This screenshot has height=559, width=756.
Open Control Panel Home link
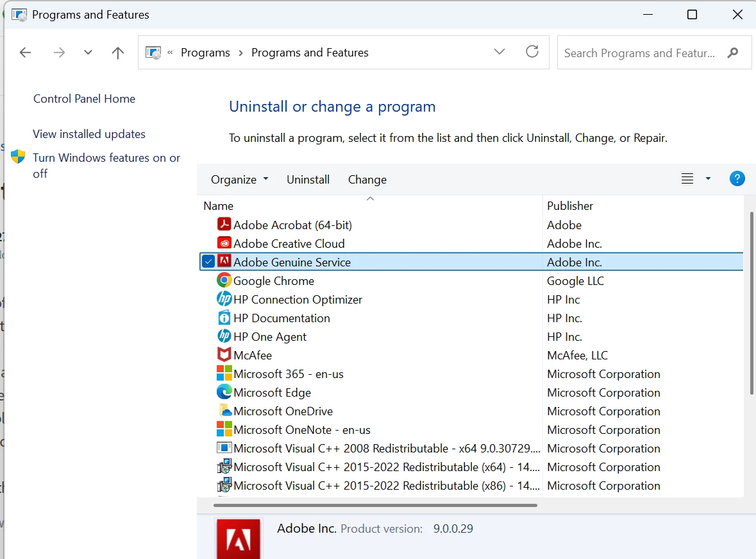85,98
